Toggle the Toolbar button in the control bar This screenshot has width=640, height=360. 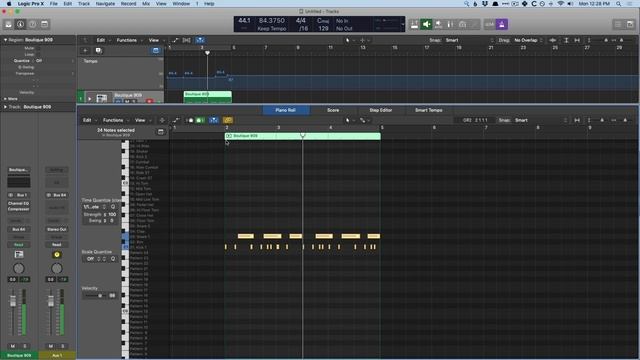(x=44, y=24)
